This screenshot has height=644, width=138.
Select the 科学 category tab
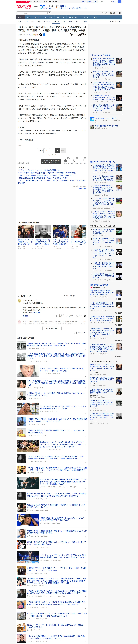click(71, 22)
